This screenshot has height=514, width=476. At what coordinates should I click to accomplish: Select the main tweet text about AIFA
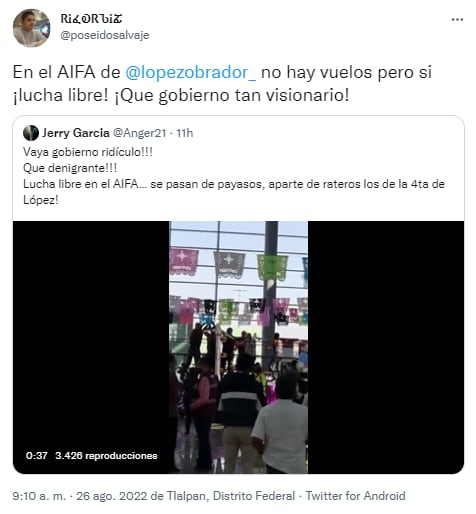point(222,84)
